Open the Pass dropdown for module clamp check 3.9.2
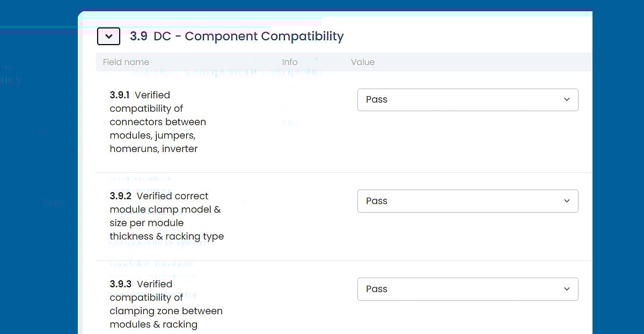644x334 pixels. click(467, 201)
